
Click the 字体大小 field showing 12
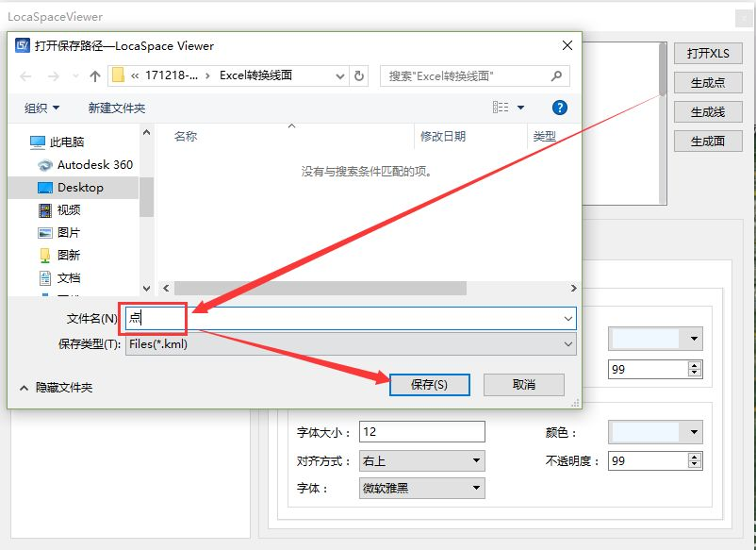(x=422, y=432)
